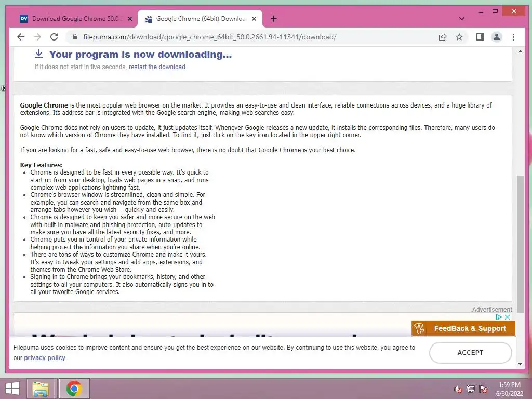The height and width of the screenshot is (399, 532).
Task: Open the Windows Start menu
Action: tap(12, 389)
